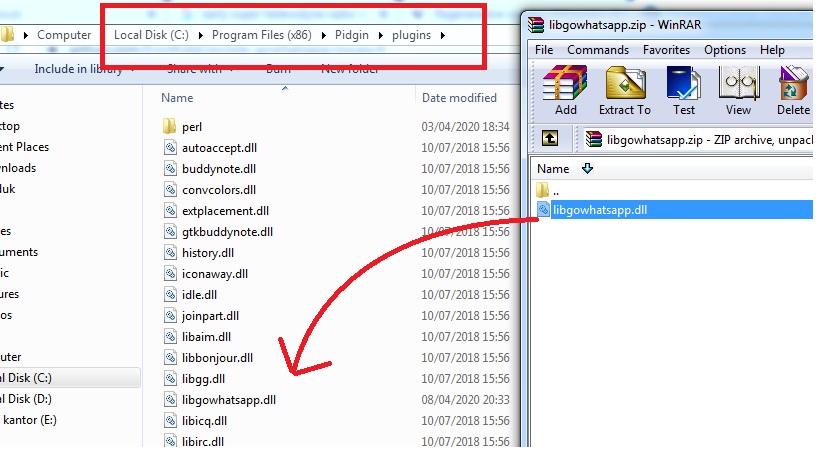Select history.dll file in Explorer
Image resolution: width=824 pixels, height=456 pixels.
[208, 253]
